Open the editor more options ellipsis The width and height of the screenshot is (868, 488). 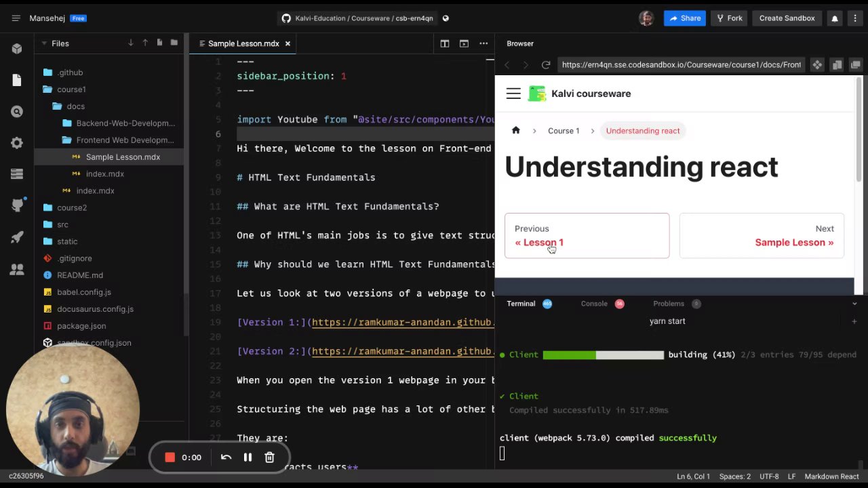484,43
